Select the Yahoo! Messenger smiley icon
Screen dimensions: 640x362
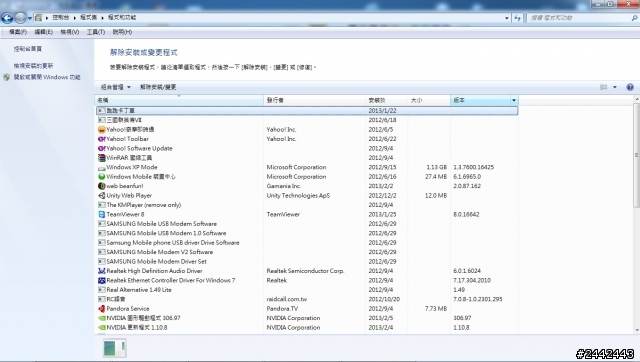102,129
